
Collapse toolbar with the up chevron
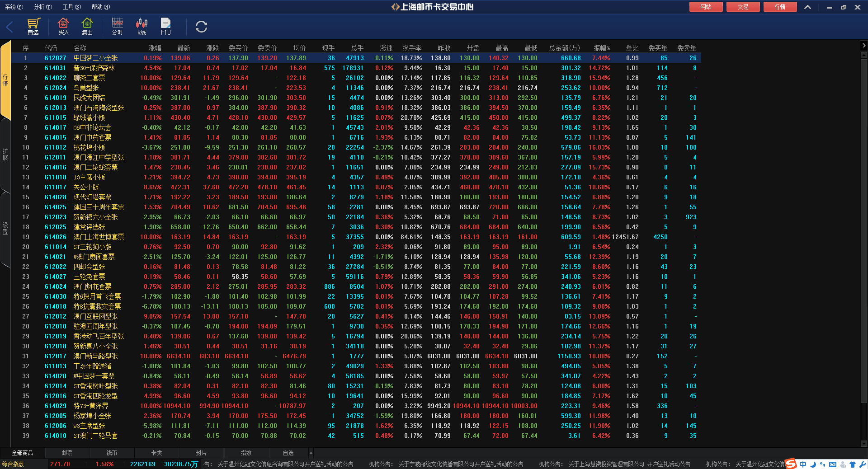coord(807,7)
